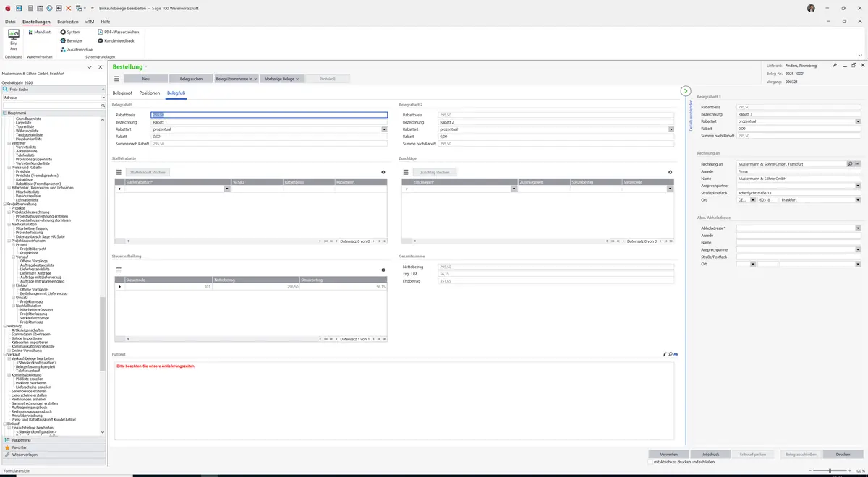Click the search icon in Rechnung an field
The width and height of the screenshot is (868, 477).
[x=850, y=164]
